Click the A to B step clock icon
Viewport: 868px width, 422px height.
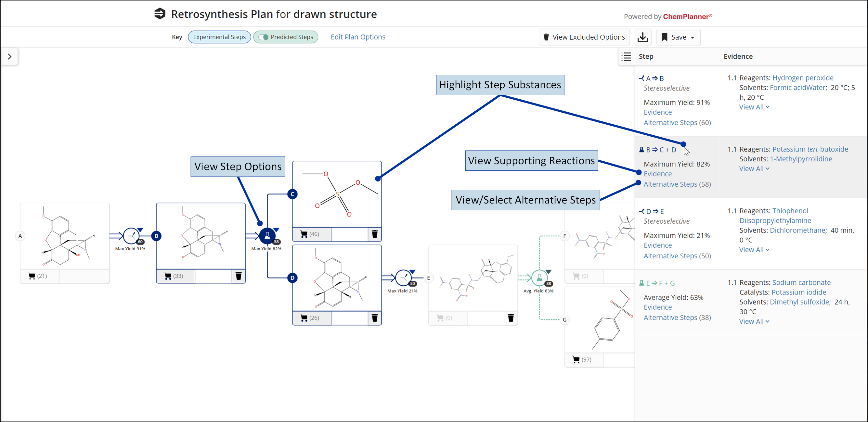pyautogui.click(x=131, y=236)
